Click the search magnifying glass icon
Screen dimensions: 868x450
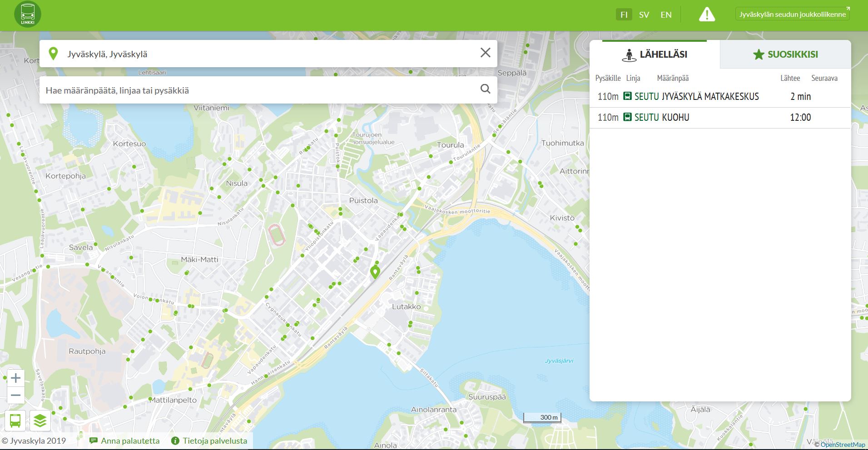485,89
